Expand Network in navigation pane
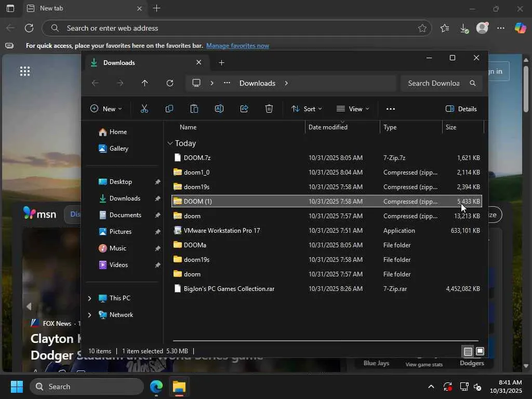This screenshot has width=532, height=399. pyautogui.click(x=89, y=315)
